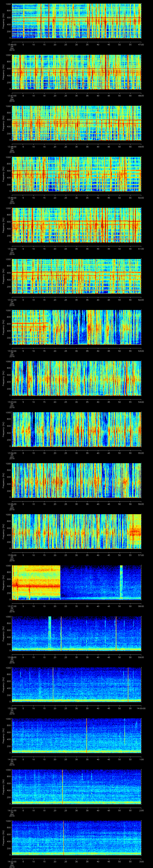Open the spectrogram panel starting at 14:01:00
This screenshot has width=153, height=868.
pos(77,787)
